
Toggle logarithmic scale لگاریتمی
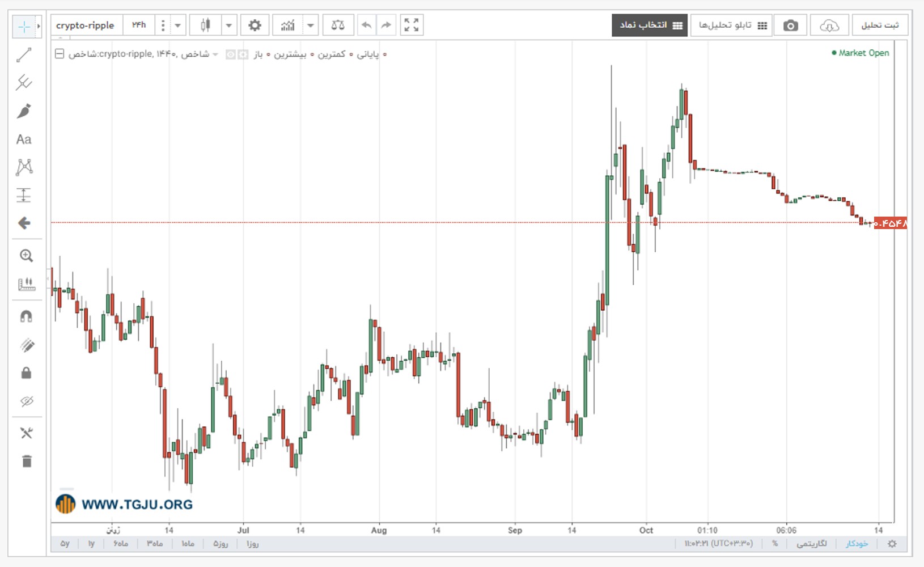pyautogui.click(x=811, y=544)
